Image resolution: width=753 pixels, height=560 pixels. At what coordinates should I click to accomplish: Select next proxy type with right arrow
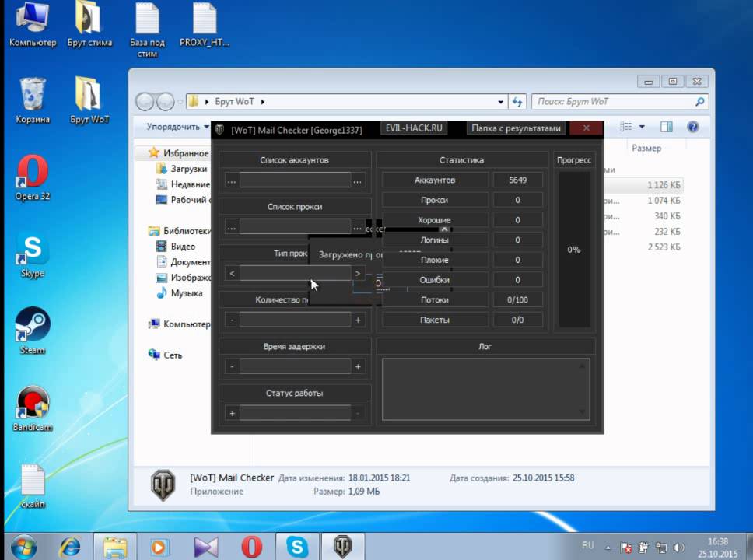pyautogui.click(x=357, y=274)
